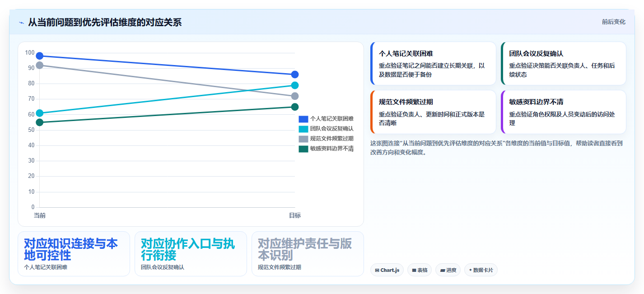Click description 重点验证决策能否关联负责人
Viewport: 644px width, 294px height.
(x=562, y=70)
